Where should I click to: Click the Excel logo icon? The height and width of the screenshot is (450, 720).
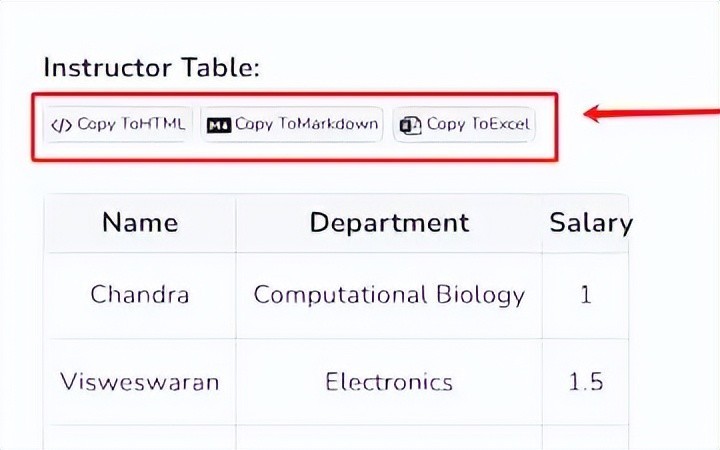pos(410,125)
